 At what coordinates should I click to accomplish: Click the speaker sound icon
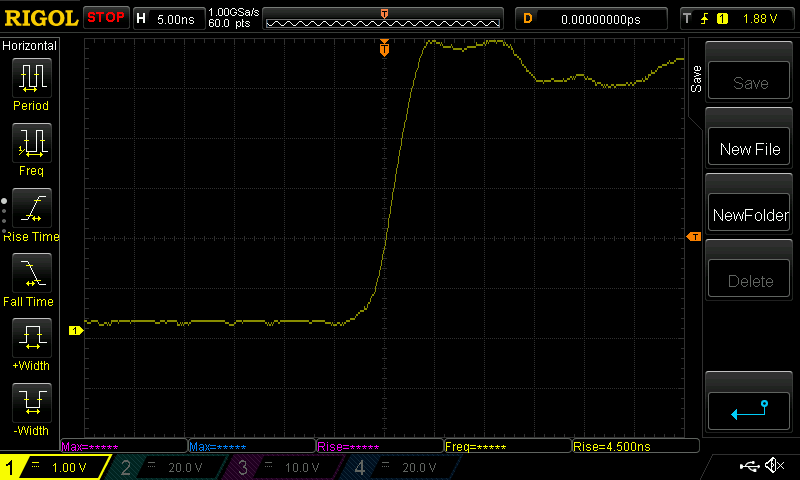coord(774,466)
